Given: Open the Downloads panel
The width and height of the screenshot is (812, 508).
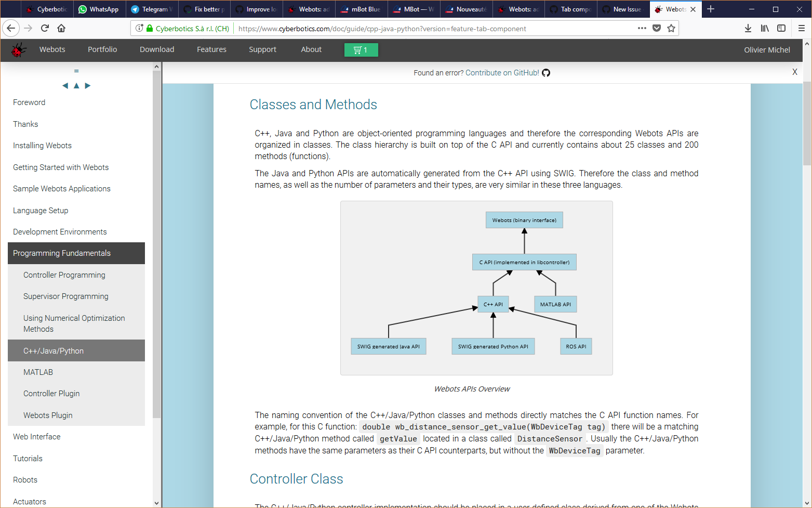Looking at the screenshot, I should coord(748,28).
